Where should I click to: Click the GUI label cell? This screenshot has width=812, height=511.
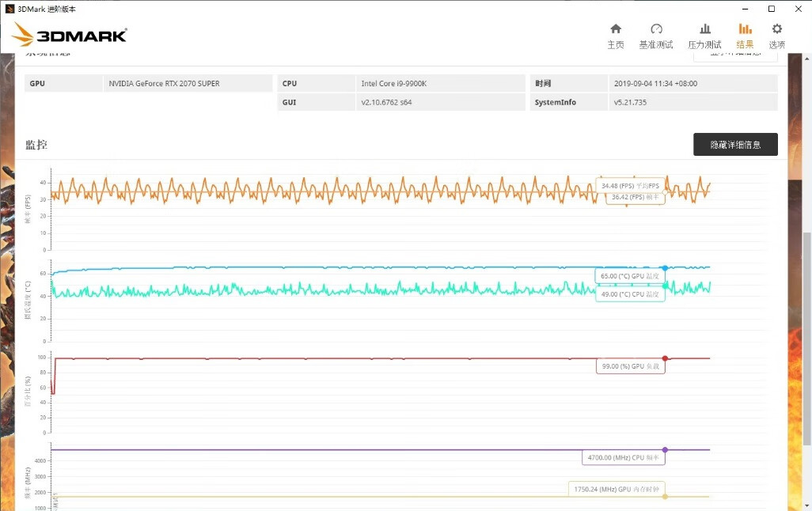point(316,102)
